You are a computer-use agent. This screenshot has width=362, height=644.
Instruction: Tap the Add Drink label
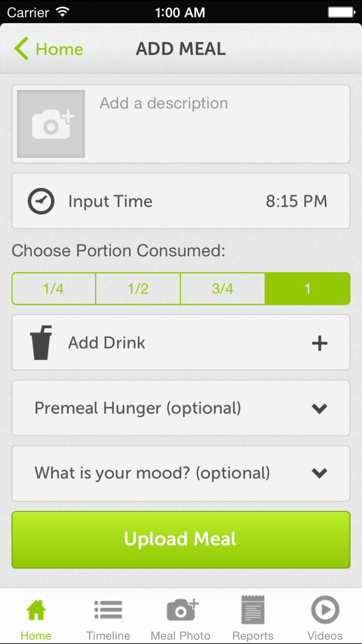[107, 343]
